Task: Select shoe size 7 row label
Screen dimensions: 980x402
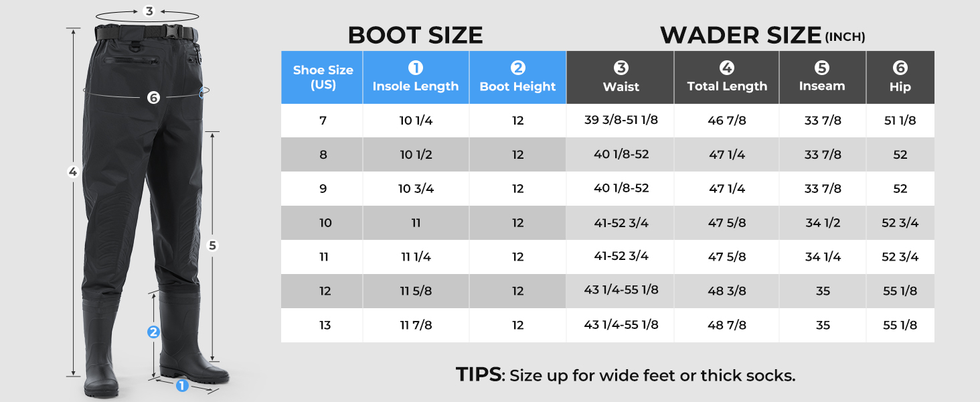Action: click(x=323, y=121)
